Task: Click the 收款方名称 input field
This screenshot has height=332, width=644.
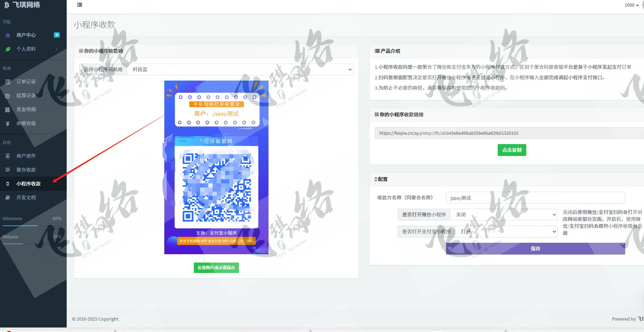Action: tap(535, 198)
